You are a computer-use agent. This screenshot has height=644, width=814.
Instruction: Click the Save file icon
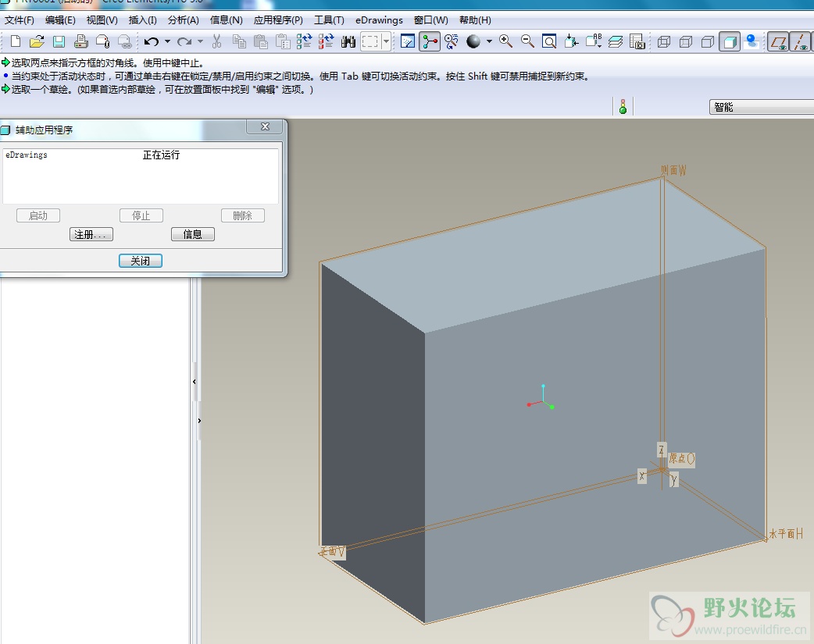[59, 41]
